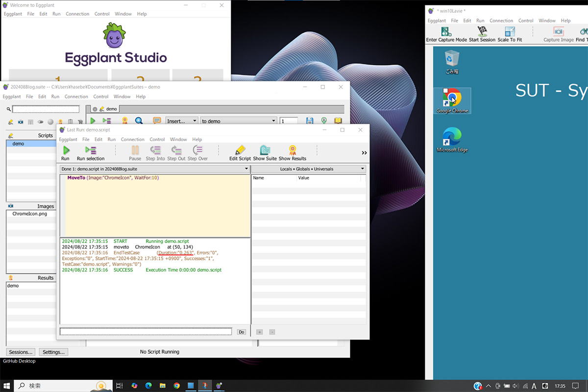This screenshot has width=588, height=392.
Task: Click the green run arrow in suite editor toolbar
Action: (x=93, y=121)
